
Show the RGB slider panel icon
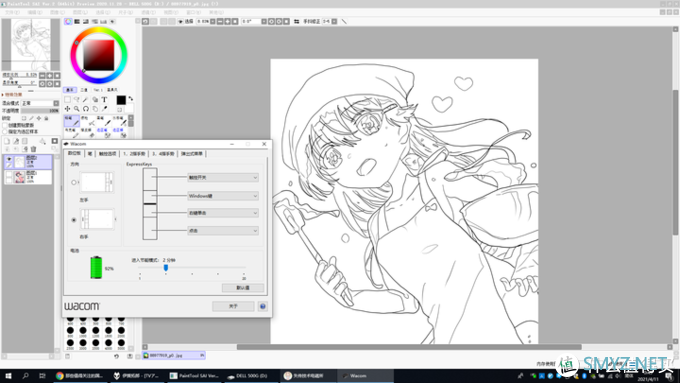77,21
